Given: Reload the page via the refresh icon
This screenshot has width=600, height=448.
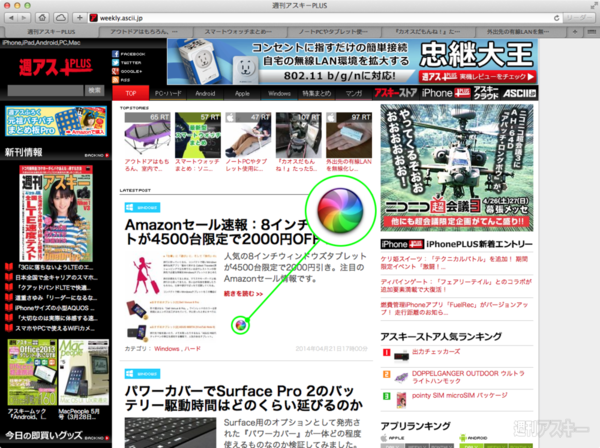Looking at the screenshot, I should tap(556, 18).
